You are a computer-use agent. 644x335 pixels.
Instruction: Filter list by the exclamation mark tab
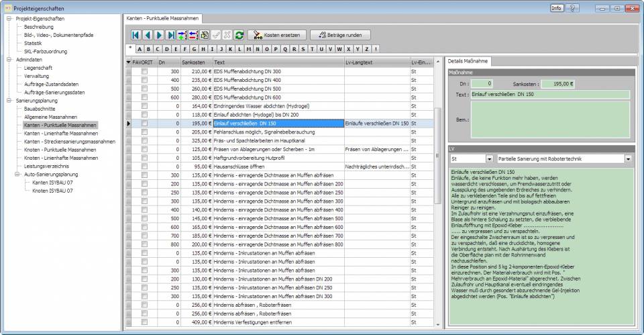pyautogui.click(x=376, y=49)
